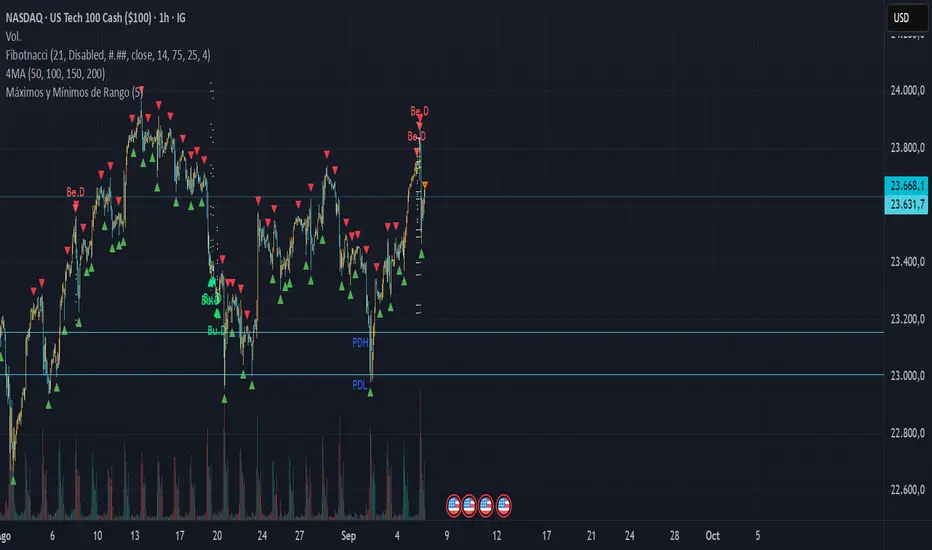The image size is (932, 550).
Task: Click the Sep label on time axis
Action: click(x=348, y=536)
